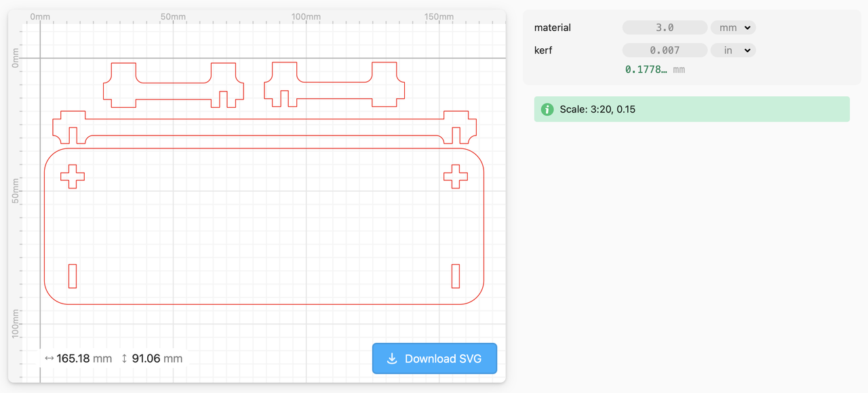Click the bottom-right rectangular slot in plate
This screenshot has width=868, height=393.
coord(456,276)
